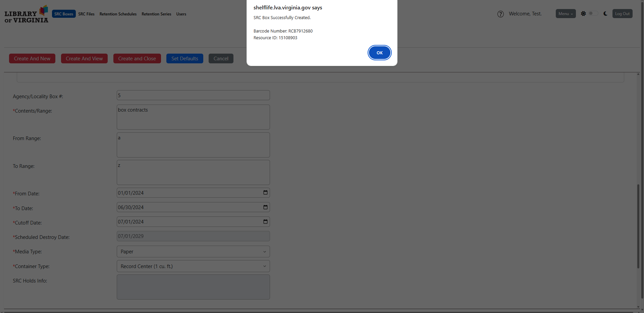Click the Library of Virginia logo
644x313 pixels.
pos(26,14)
